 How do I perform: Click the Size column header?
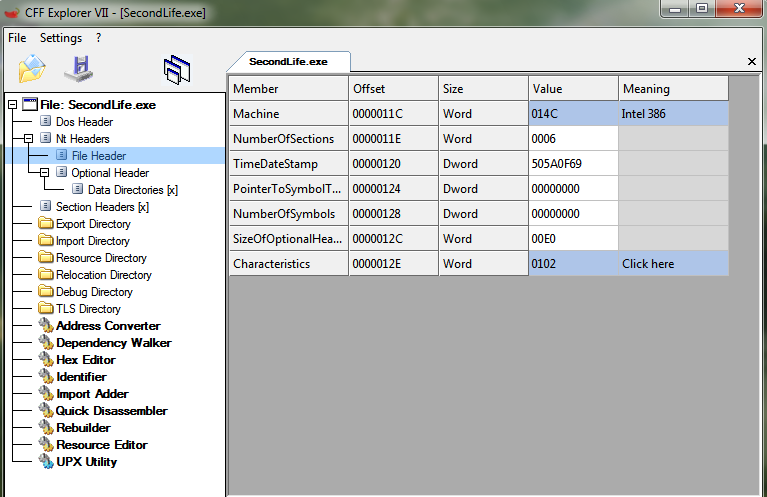click(483, 89)
